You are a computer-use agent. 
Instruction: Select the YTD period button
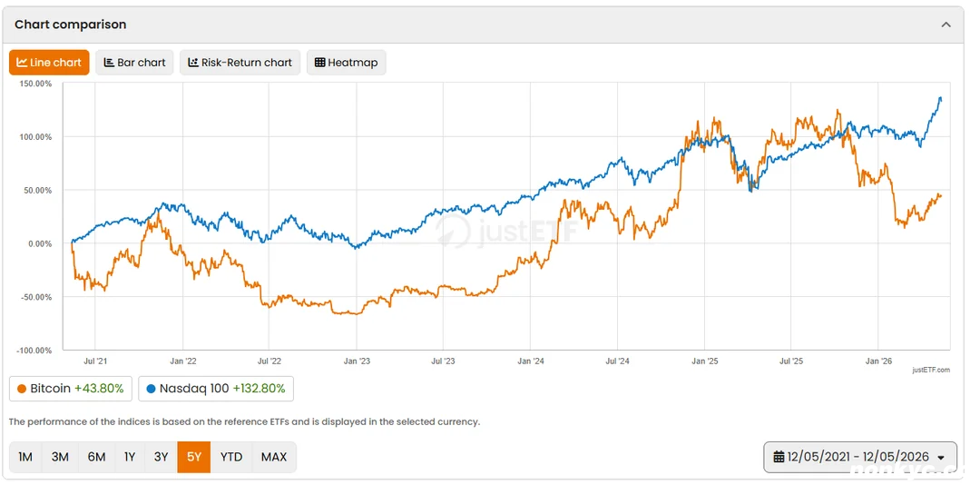coord(231,457)
